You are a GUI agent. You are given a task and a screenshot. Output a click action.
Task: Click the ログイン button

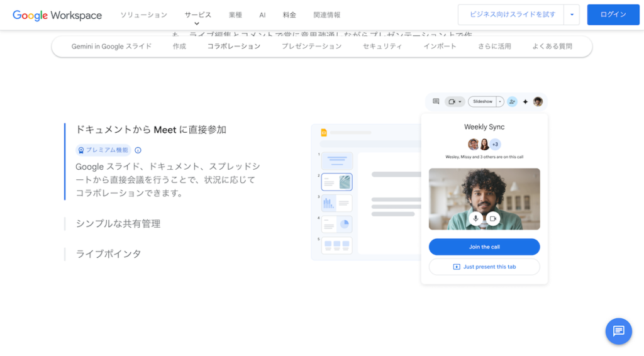(613, 15)
